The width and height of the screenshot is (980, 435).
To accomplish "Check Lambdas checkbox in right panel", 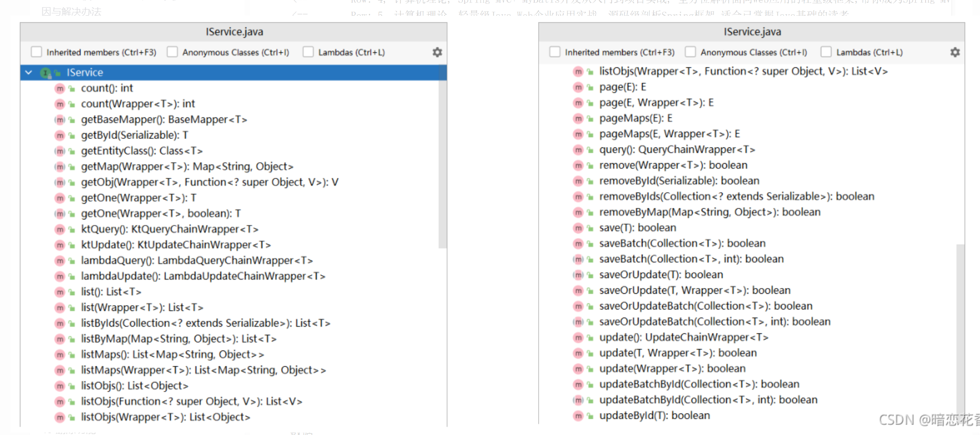I will pos(826,52).
